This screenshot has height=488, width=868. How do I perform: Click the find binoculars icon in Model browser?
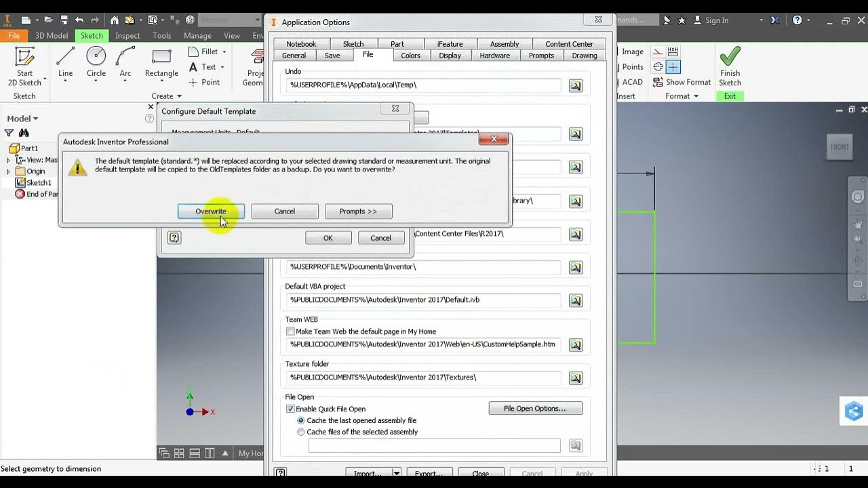pyautogui.click(x=24, y=133)
